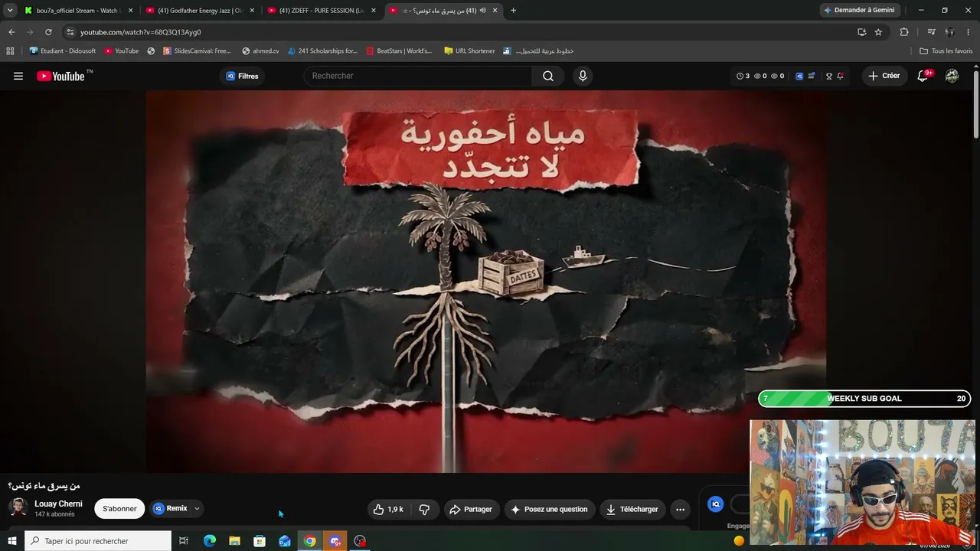Click the vidIQ bell alert icon
Screen dimensions: 980x551
(840, 76)
